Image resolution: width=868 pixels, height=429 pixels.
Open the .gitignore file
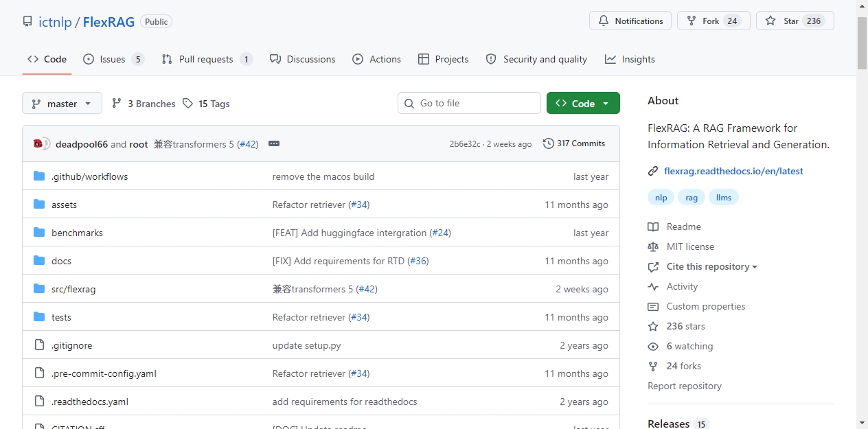(72, 345)
